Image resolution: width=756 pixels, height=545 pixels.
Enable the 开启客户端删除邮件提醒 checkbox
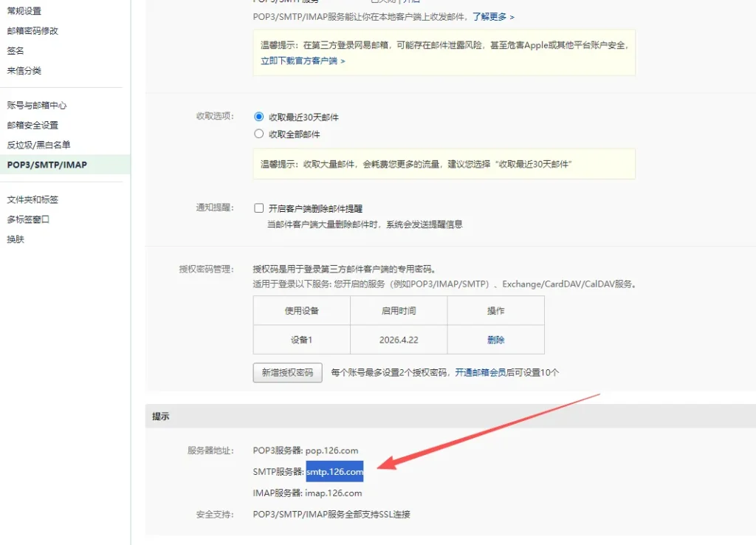(x=259, y=208)
